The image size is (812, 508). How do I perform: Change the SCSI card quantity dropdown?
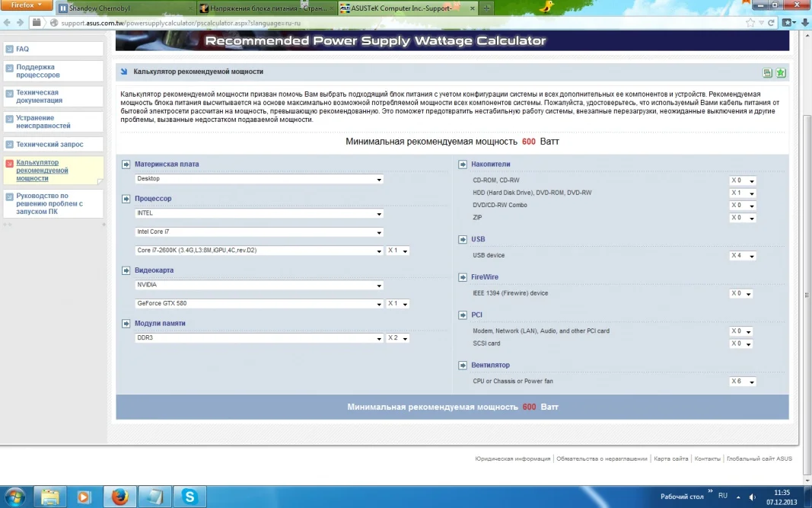741,343
